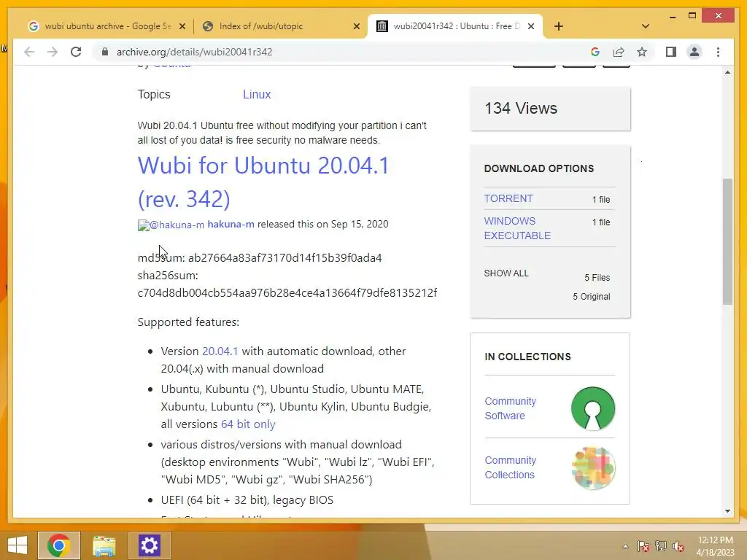Go back with the browser back arrow

pyautogui.click(x=29, y=52)
